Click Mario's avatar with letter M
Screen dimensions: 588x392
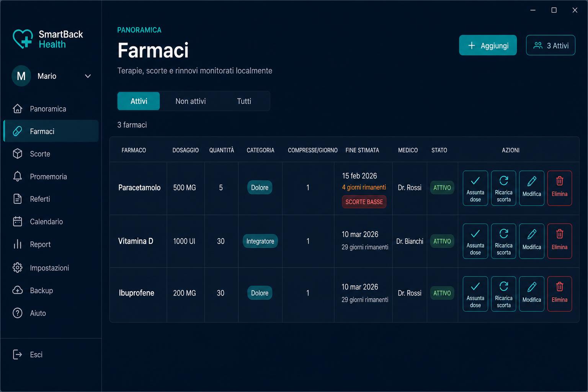point(21,76)
